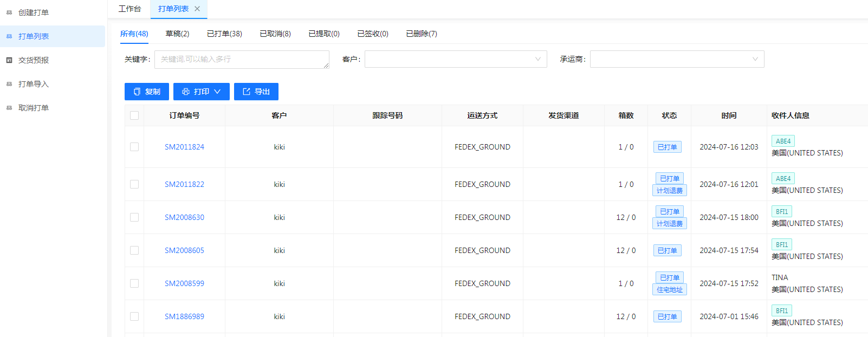The width and height of the screenshot is (868, 337).
Task: Click the 复制 button
Action: [147, 92]
